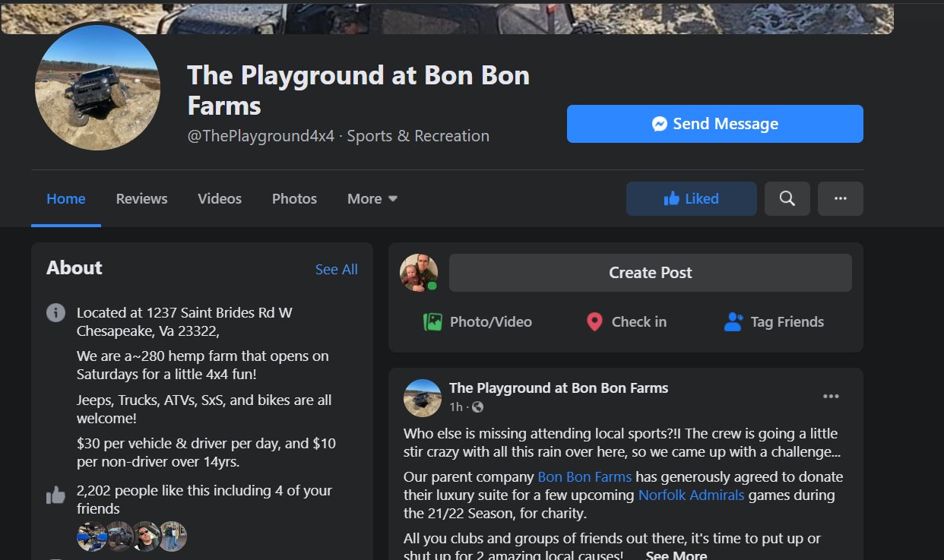Screen dimensions: 944x560
Task: Open the 1h timestamp of the post
Action: 456,407
